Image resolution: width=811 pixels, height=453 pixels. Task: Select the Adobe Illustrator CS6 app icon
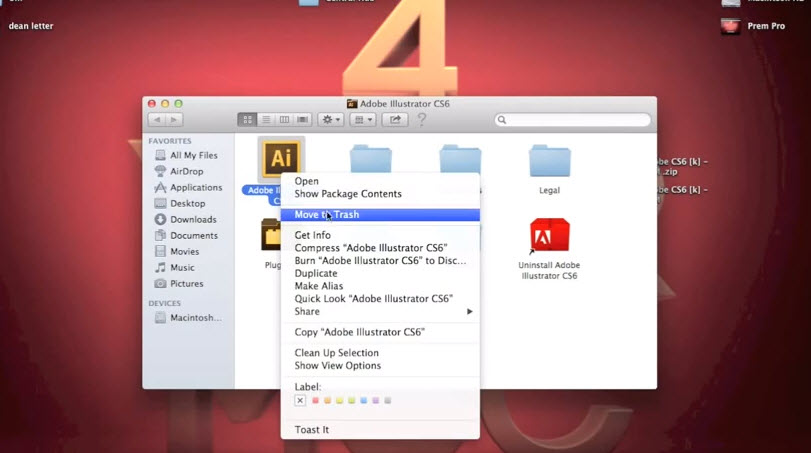tap(281, 157)
